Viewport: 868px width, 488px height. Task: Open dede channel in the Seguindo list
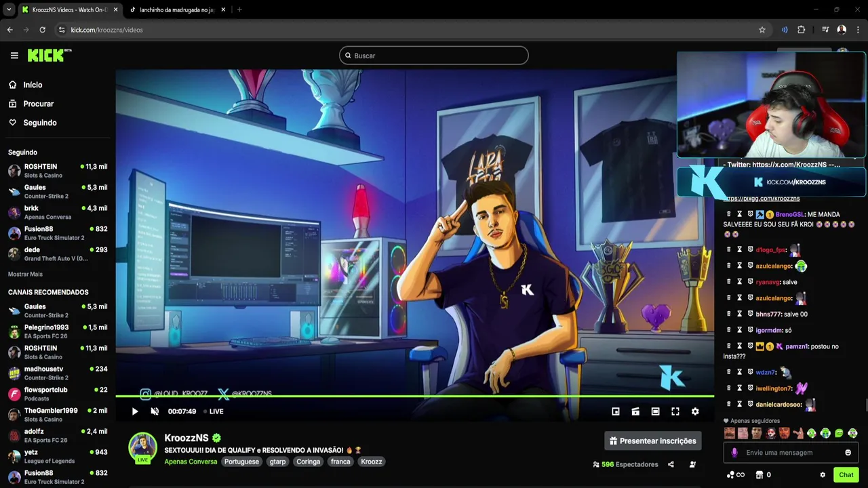[x=57, y=253]
